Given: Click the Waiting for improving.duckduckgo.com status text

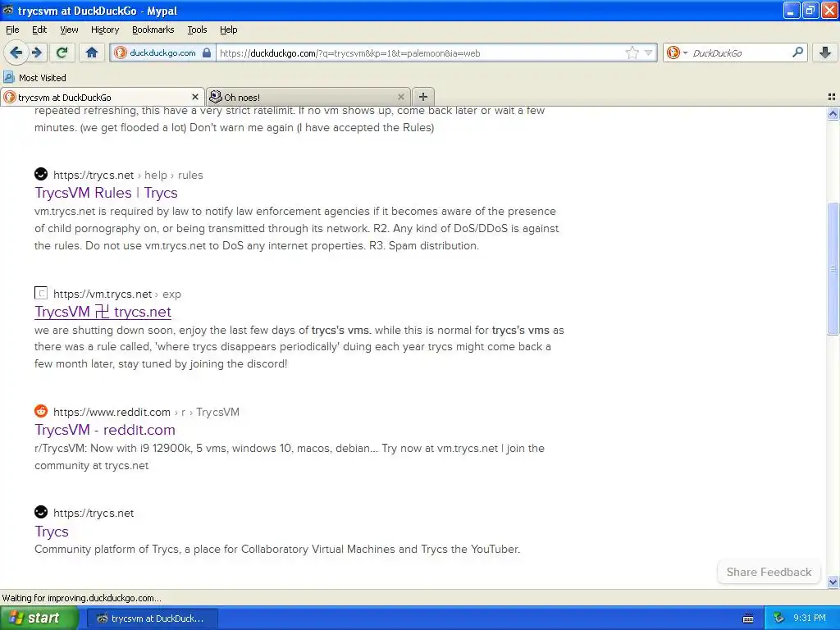Looking at the screenshot, I should pyautogui.click(x=81, y=598).
